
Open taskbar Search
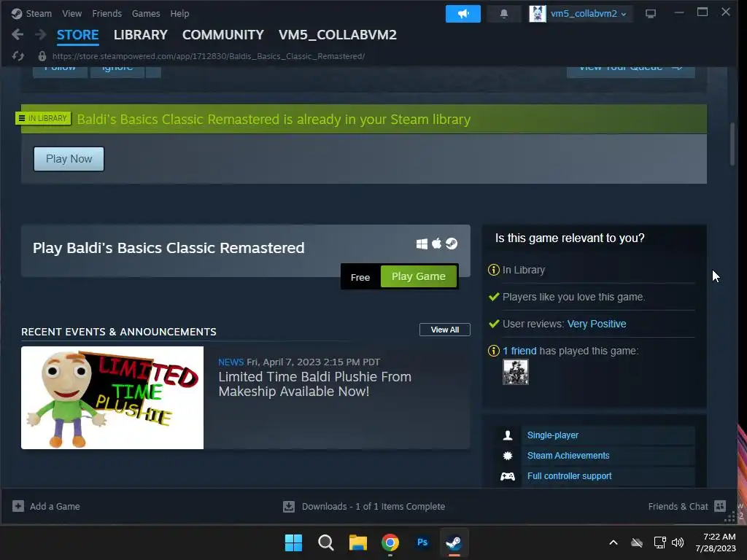326,542
